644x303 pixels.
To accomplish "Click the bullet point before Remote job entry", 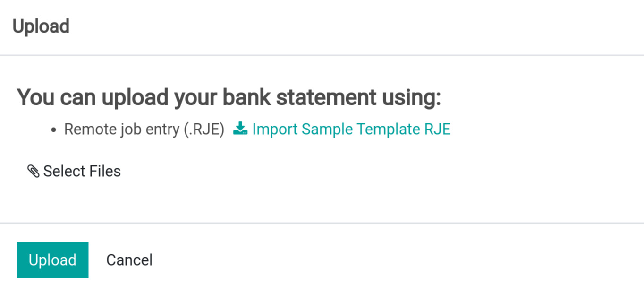I will tap(54, 130).
